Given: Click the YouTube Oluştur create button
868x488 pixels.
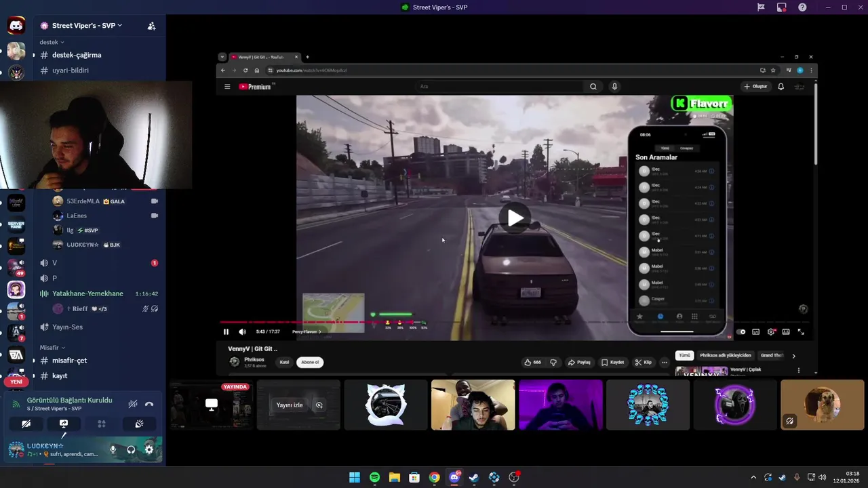Looking at the screenshot, I should pos(755,86).
